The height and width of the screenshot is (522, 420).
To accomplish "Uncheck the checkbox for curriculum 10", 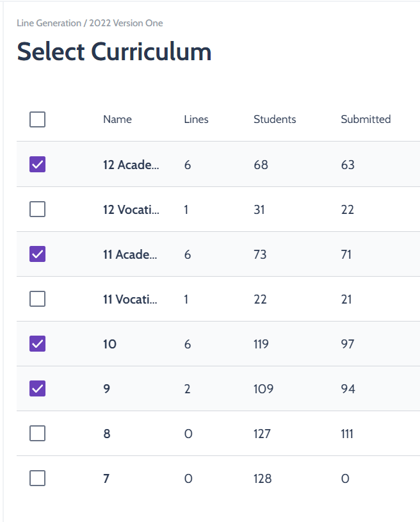I will [x=37, y=343].
